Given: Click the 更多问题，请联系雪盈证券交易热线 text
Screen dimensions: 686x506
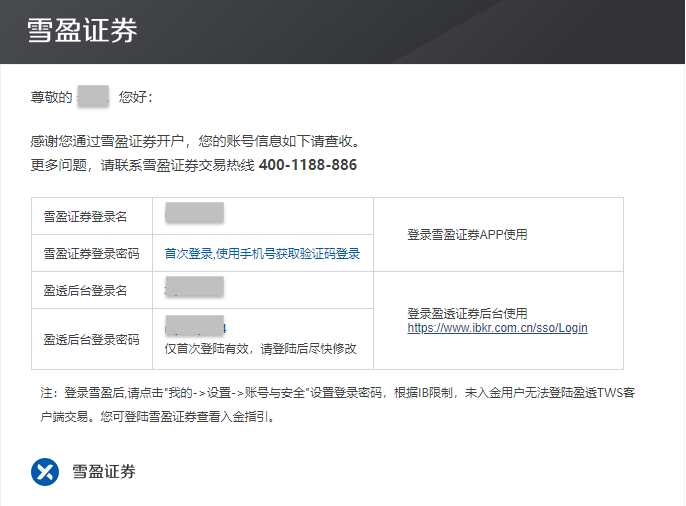Looking at the screenshot, I should (x=143, y=165).
